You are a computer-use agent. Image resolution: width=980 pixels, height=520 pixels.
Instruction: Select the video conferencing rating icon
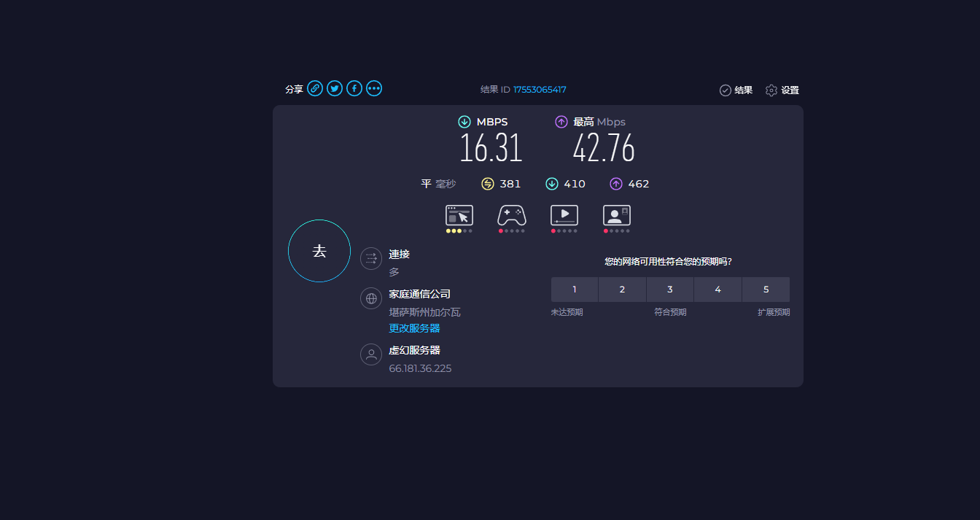pos(617,216)
